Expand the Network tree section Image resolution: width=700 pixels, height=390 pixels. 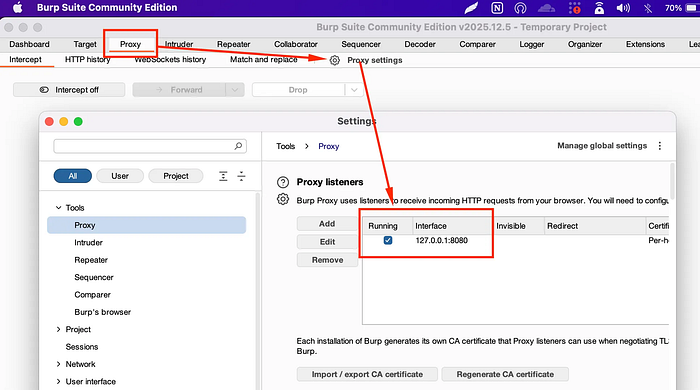point(58,364)
